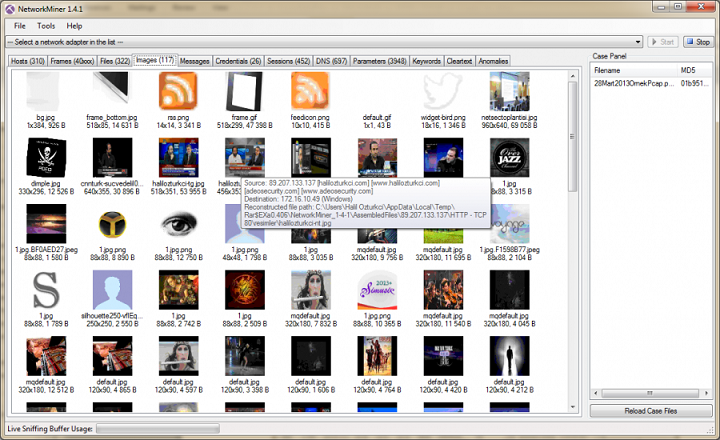The image size is (720, 440).
Task: Select the default.jpg 1 606 B thumbnail
Action: tap(310, 356)
